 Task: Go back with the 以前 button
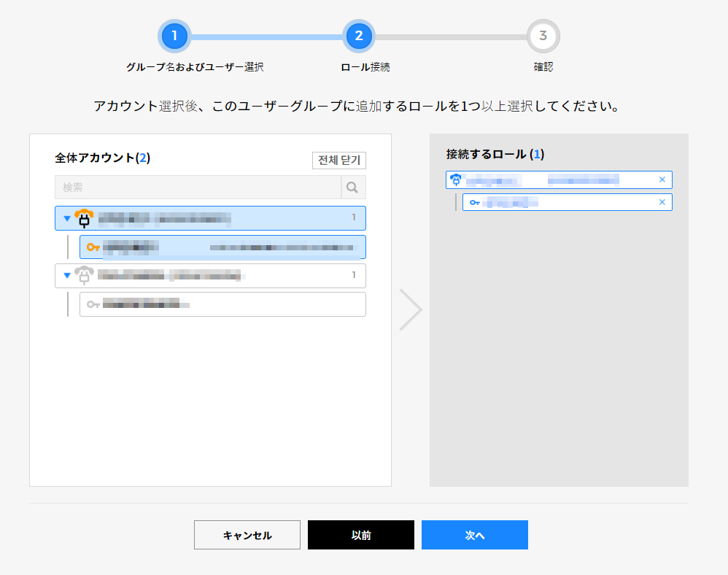(x=361, y=535)
